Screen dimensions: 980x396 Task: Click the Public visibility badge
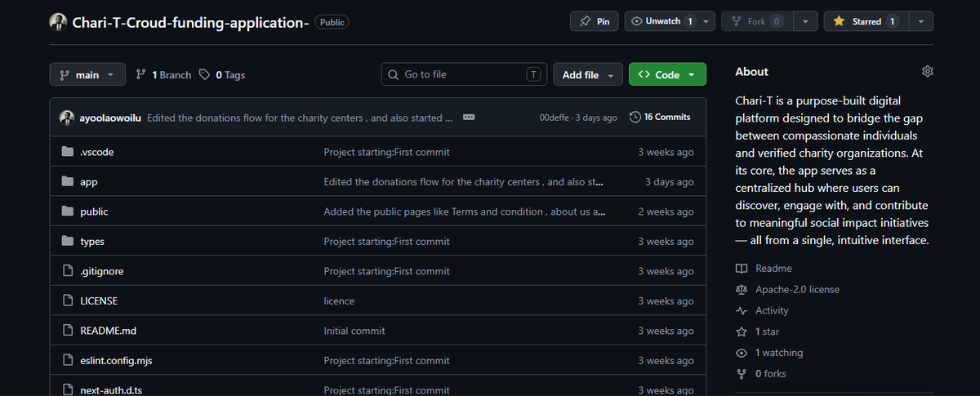pos(332,23)
